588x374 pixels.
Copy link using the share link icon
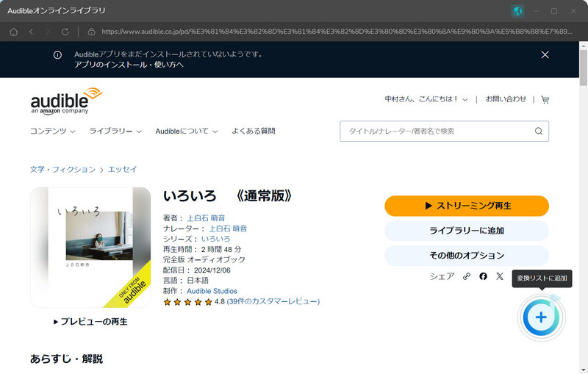pyautogui.click(x=466, y=276)
